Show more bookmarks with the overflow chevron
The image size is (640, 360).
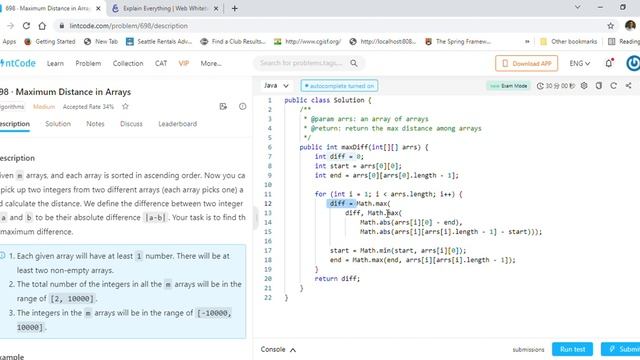527,41
